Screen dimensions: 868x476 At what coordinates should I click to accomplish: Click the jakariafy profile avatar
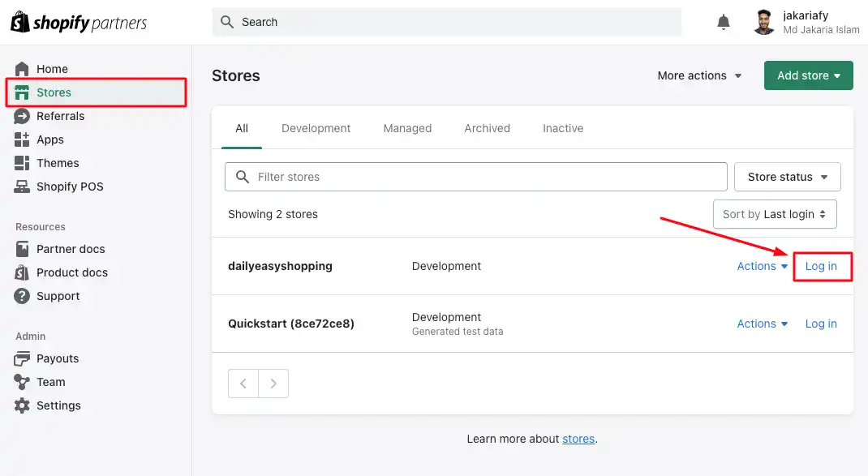764,22
